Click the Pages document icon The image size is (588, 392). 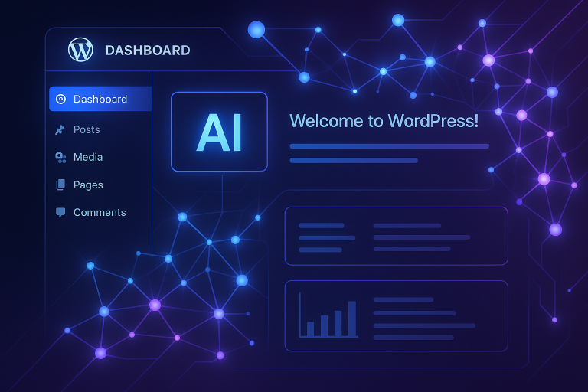[60, 185]
